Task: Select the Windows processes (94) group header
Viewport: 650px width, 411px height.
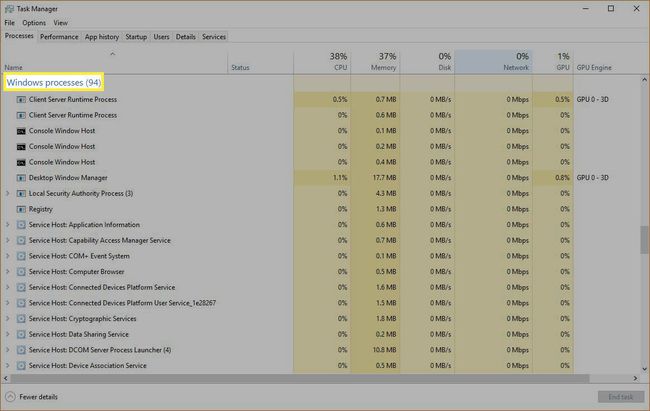Action: click(x=53, y=83)
